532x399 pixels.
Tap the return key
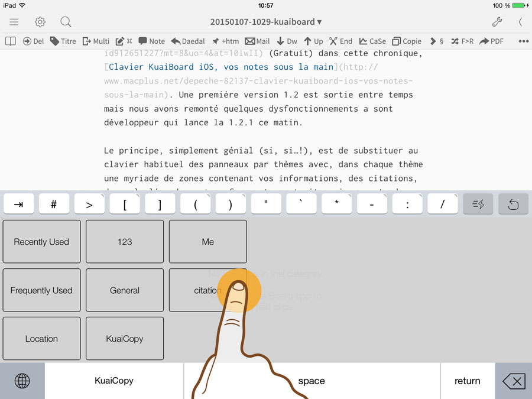468,381
